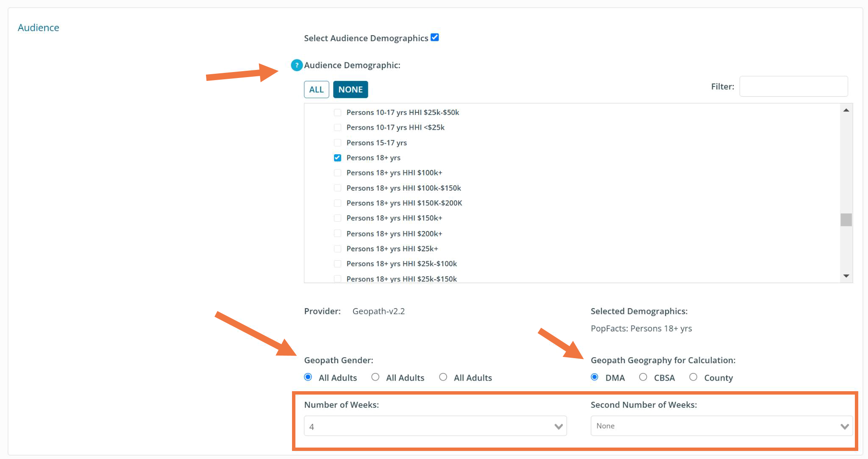The width and height of the screenshot is (868, 459).
Task: Expand the Second Number of Weeks dropdown
Action: pyautogui.click(x=721, y=426)
